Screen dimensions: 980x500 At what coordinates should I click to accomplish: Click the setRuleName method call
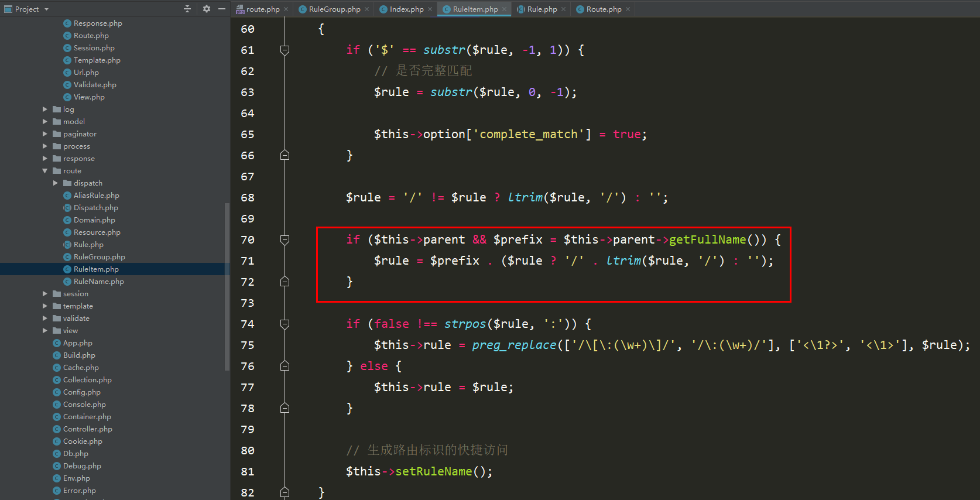(x=434, y=471)
